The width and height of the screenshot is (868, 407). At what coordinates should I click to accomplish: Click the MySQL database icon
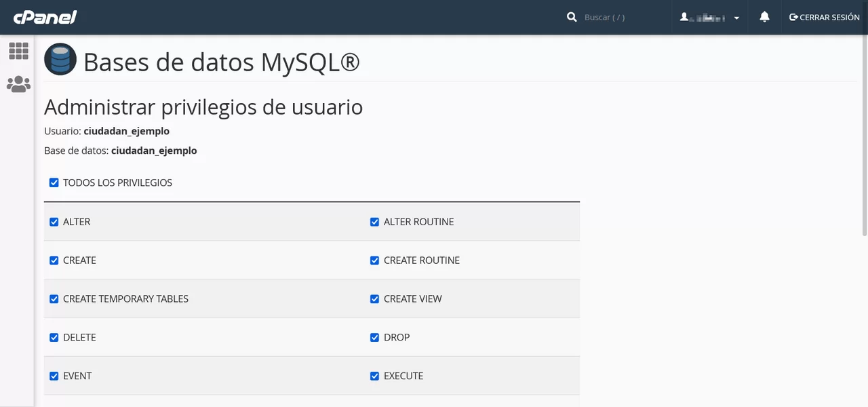60,59
